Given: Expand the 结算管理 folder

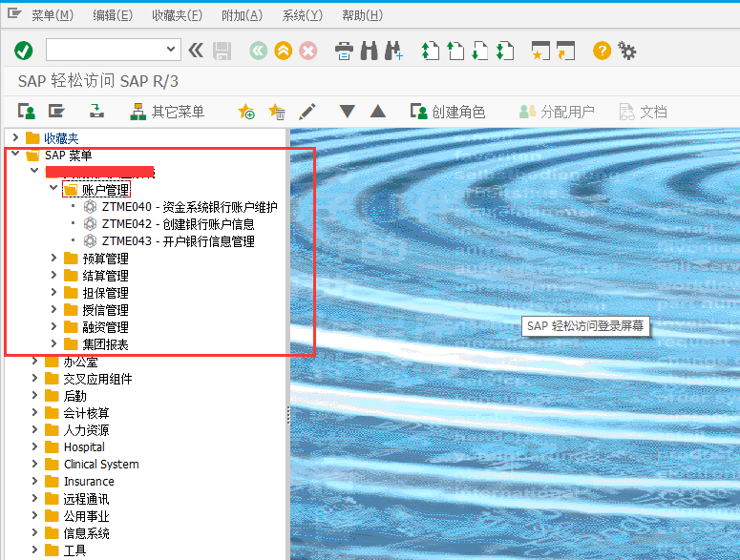Looking at the screenshot, I should point(53,275).
